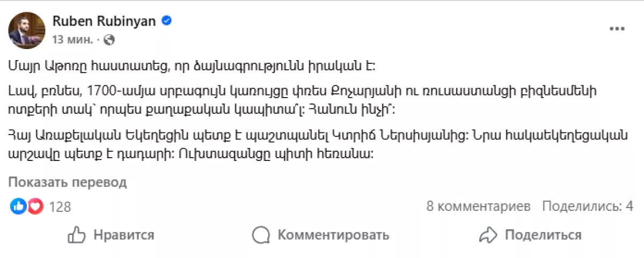The width and height of the screenshot is (644, 258).
Task: Open the three-dot post options menu
Action: [x=616, y=29]
